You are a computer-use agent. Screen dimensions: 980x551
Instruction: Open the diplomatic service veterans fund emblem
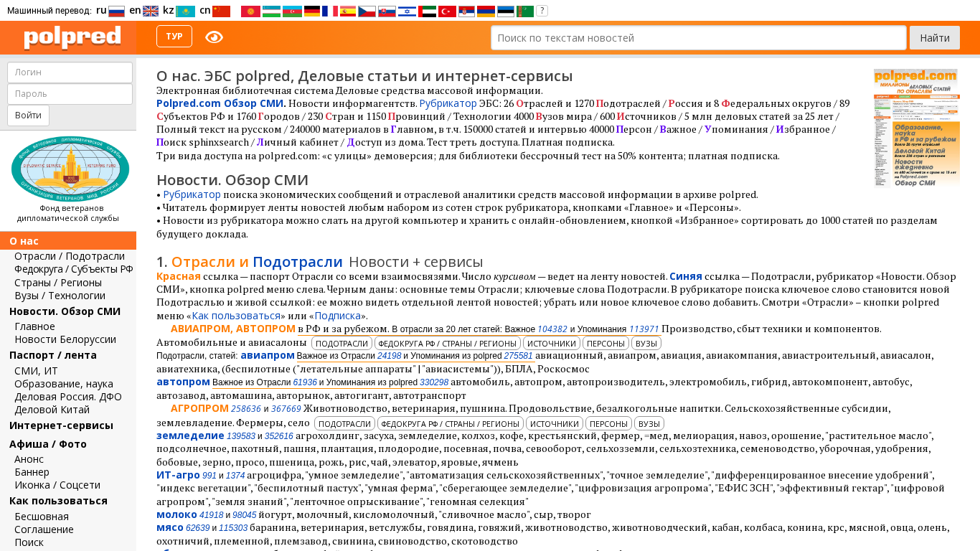click(x=70, y=169)
